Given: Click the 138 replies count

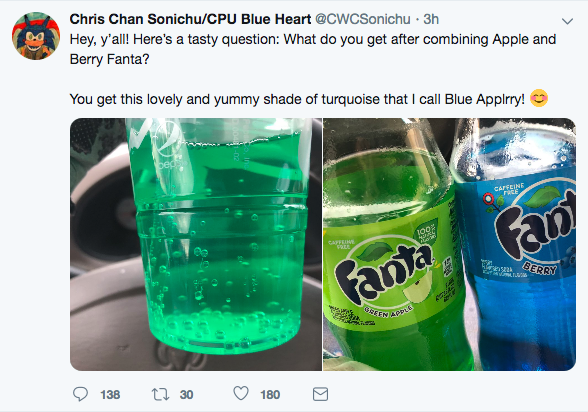Looking at the screenshot, I should 110,394.
